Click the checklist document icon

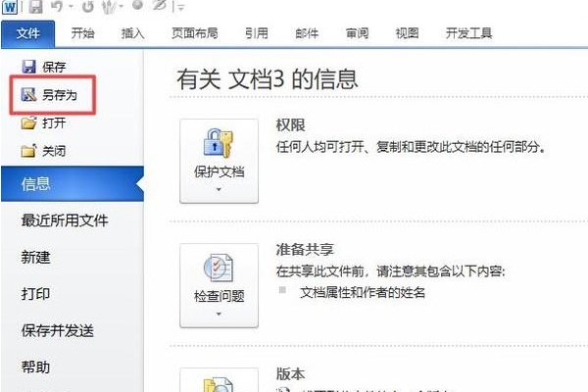click(219, 268)
